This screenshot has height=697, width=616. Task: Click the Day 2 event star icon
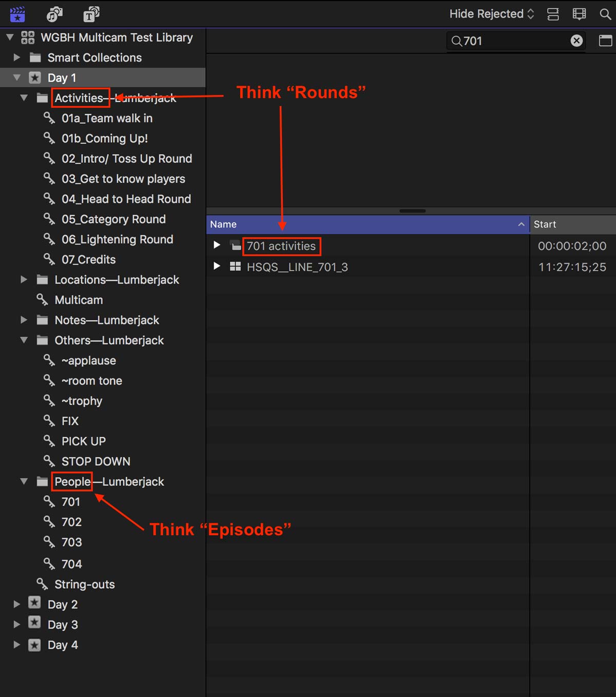pos(34,603)
